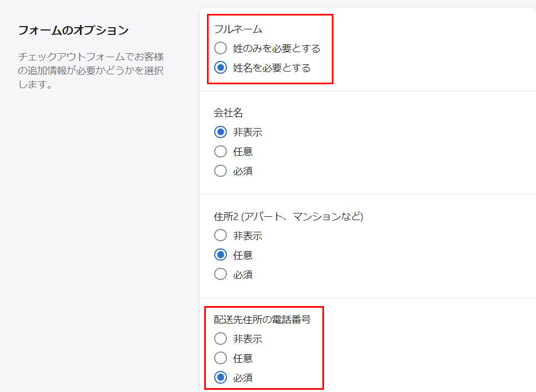This screenshot has width=536, height=392.
Task: Click the 住所2 (アパート、マンションなど) heading
Action: (x=289, y=216)
